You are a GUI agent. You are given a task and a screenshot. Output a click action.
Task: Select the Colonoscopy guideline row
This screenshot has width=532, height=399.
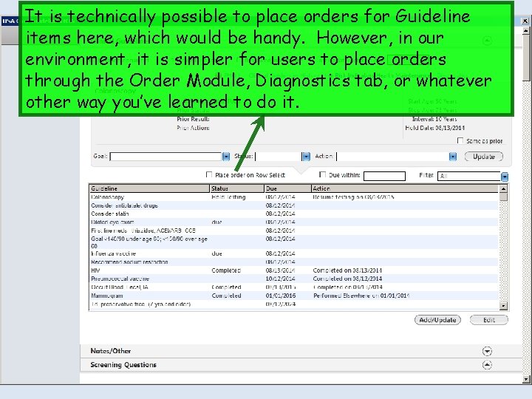[294, 197]
